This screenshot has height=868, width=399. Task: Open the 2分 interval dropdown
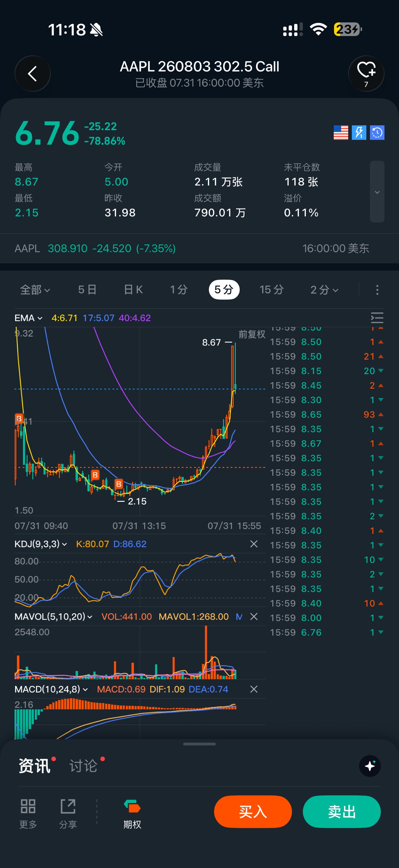(x=324, y=290)
